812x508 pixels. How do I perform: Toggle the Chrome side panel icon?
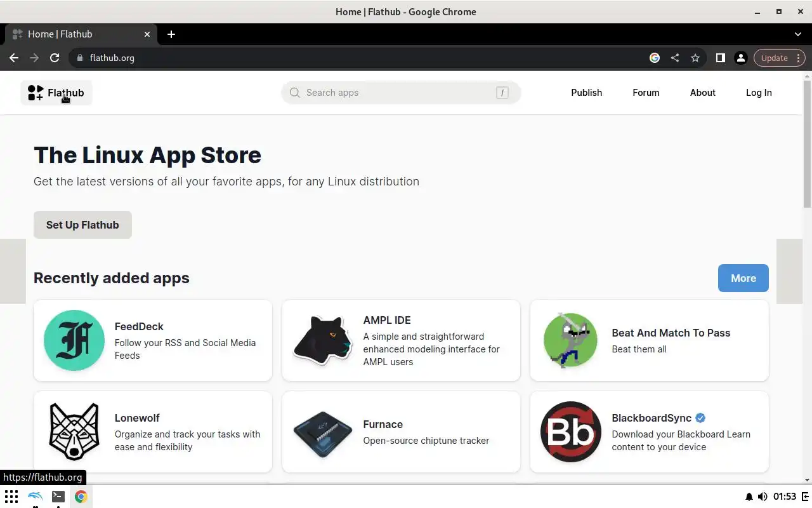(721, 58)
